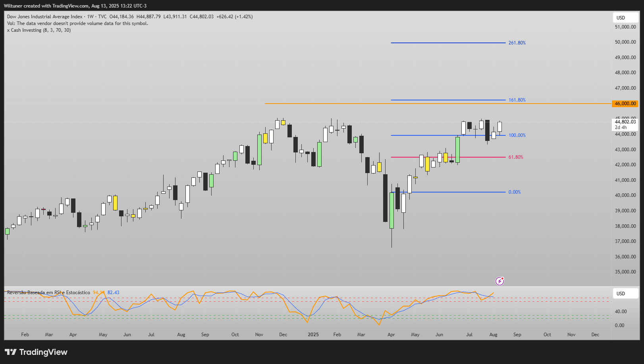Image resolution: width=644 pixels, height=364 pixels.
Task: Select the 161.80% Fibonacci level label
Action: [x=517, y=100]
